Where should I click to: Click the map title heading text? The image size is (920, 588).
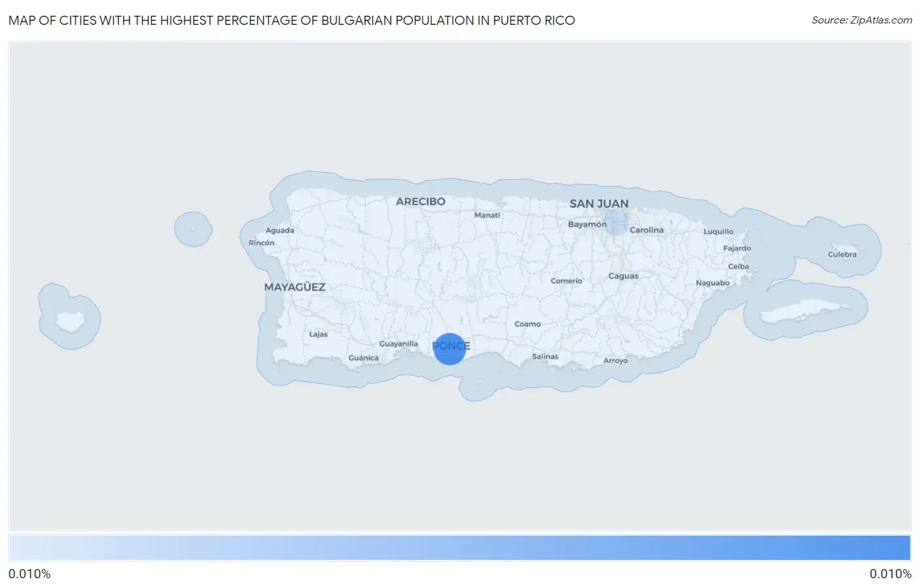(292, 20)
